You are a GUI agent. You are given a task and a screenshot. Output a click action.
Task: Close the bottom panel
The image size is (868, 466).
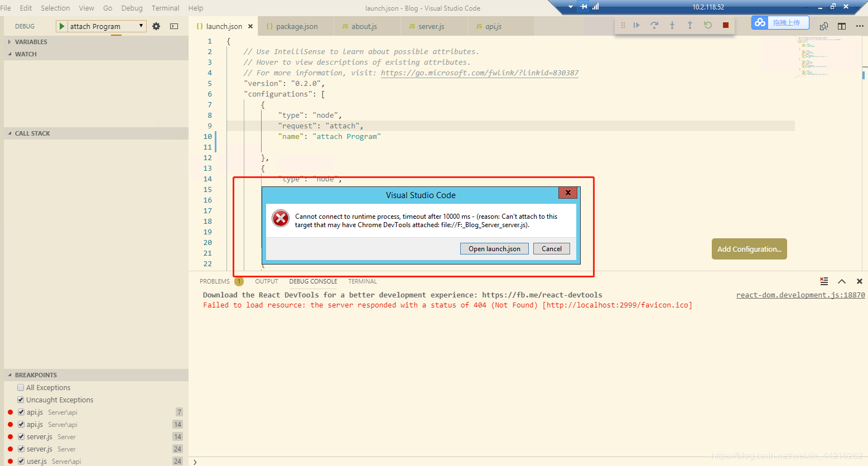[860, 281]
